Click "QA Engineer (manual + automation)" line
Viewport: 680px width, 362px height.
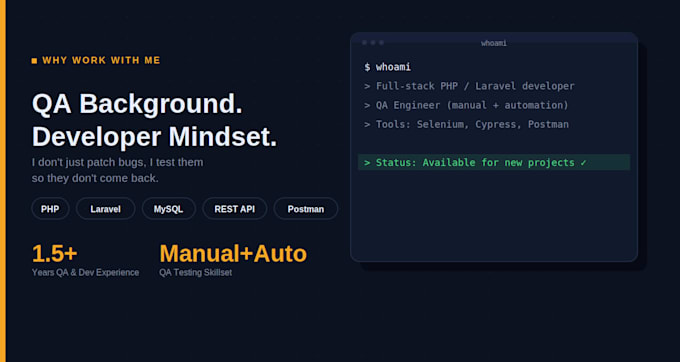point(466,105)
